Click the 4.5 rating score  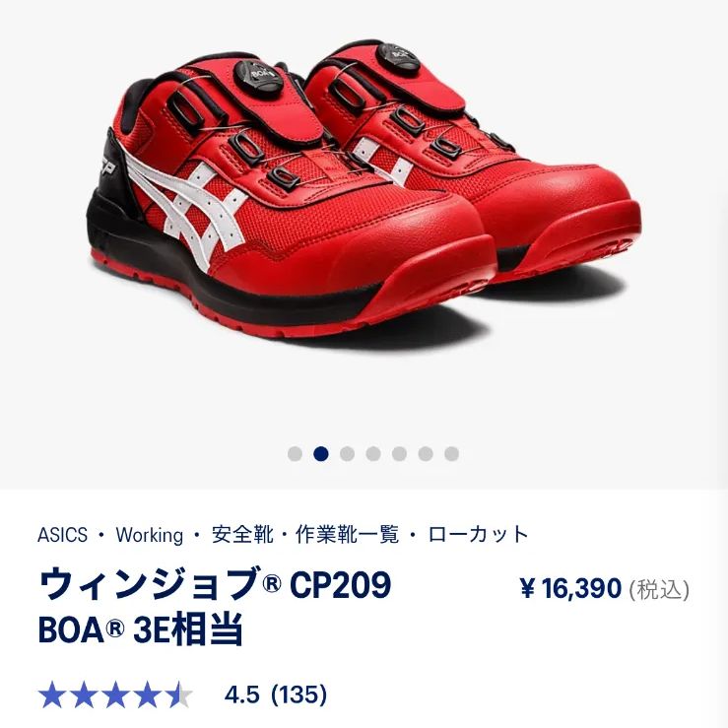(241, 695)
